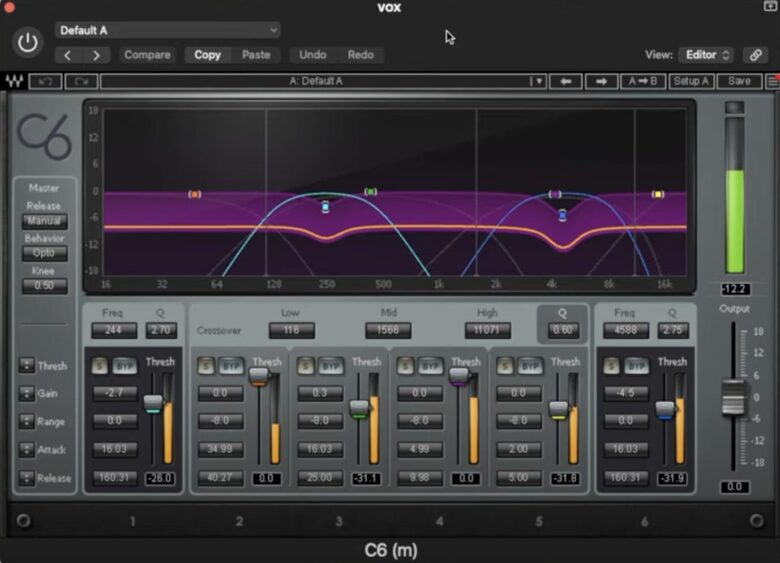Image resolution: width=780 pixels, height=563 pixels.
Task: Click the Waves toolbar undo arrow
Action: [x=46, y=81]
